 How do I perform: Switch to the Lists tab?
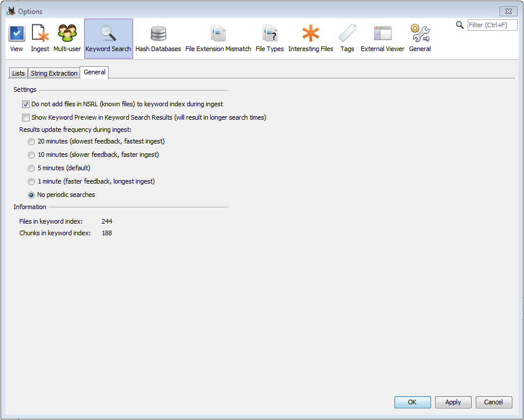(17, 73)
